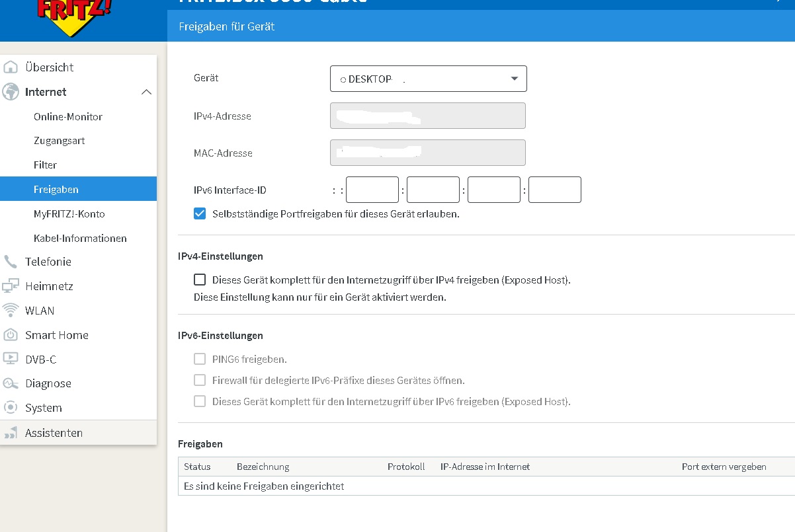Click the Telefonie phone icon
This screenshot has width=795, height=532.
point(11,262)
